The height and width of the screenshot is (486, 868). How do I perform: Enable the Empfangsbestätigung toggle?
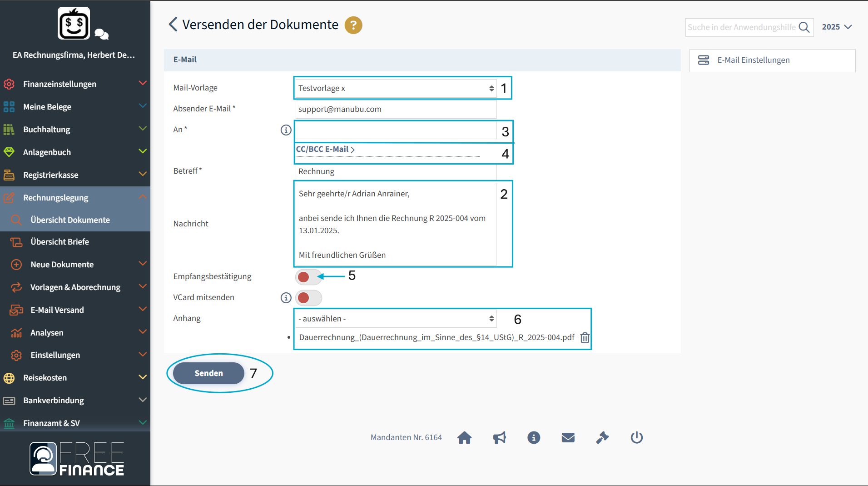coord(309,276)
